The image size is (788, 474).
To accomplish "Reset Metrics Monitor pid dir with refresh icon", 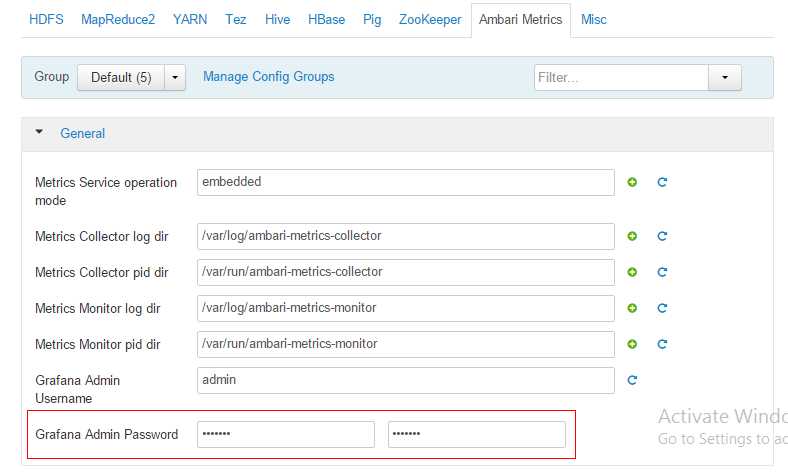I will coord(662,344).
